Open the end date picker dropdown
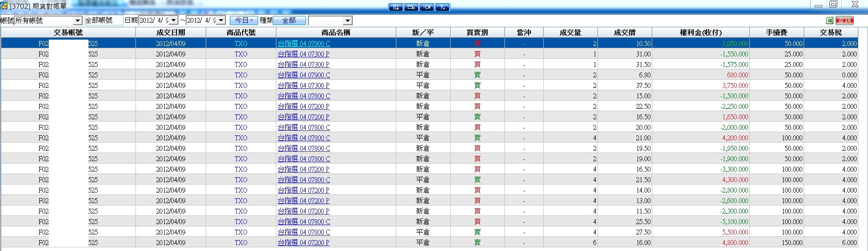This screenshot has width=868, height=251. tap(221, 20)
